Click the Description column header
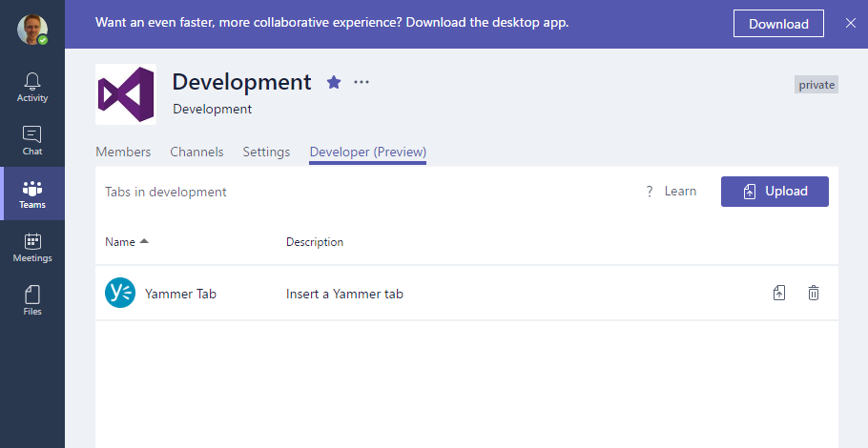The image size is (868, 448). pos(315,242)
